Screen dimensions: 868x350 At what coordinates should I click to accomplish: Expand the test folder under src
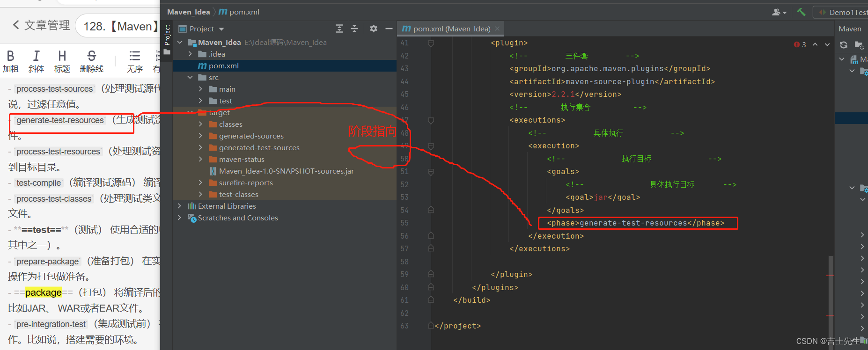200,101
